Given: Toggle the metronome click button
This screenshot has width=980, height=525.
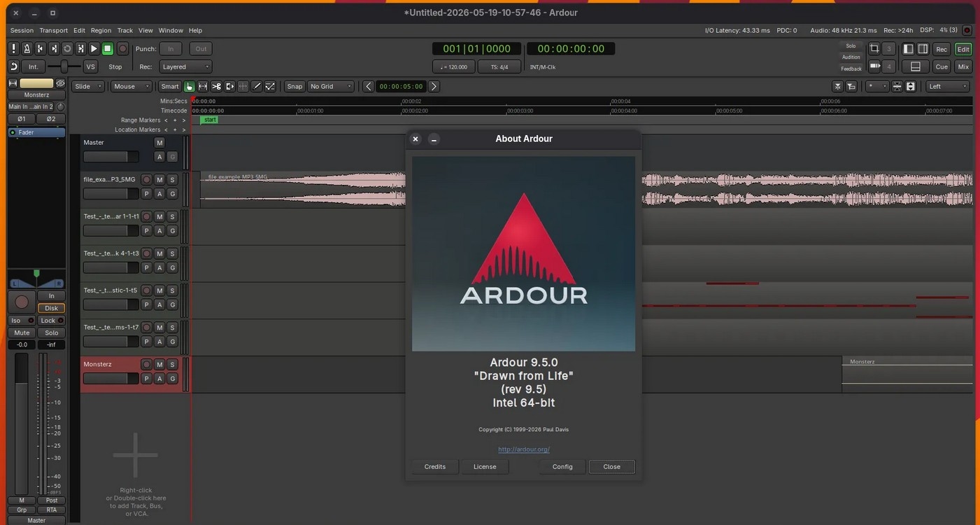Looking at the screenshot, I should 27,48.
